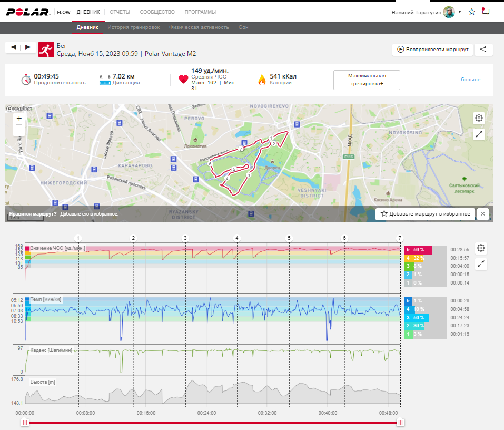
Task: Expand the map to fullscreen
Action: 479,134
